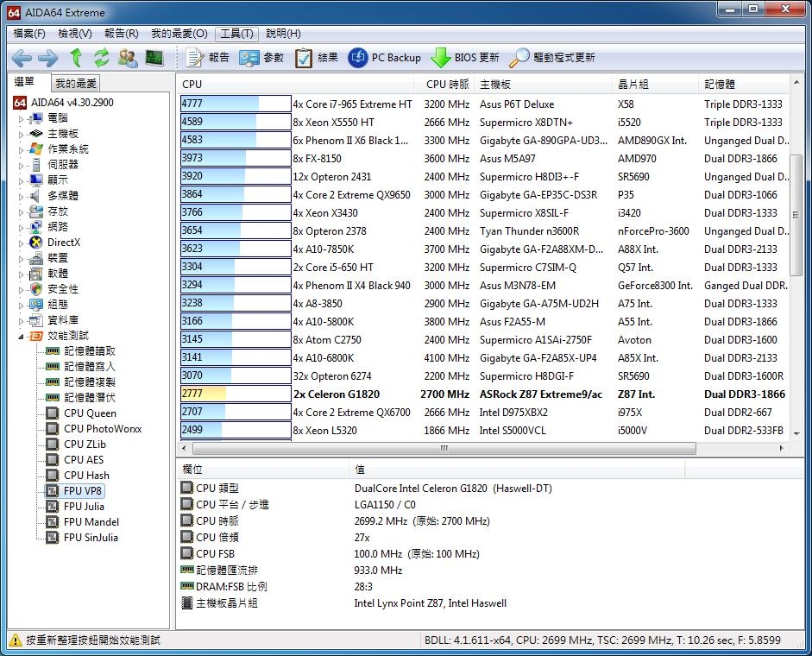Expand the 作業系統 tree node
The width and height of the screenshot is (812, 656).
click(x=21, y=149)
